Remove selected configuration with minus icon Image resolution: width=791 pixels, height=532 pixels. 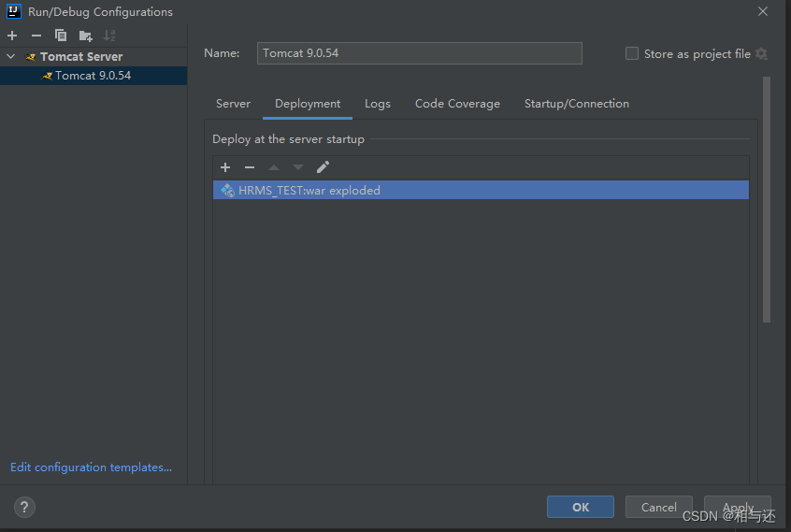click(x=36, y=36)
